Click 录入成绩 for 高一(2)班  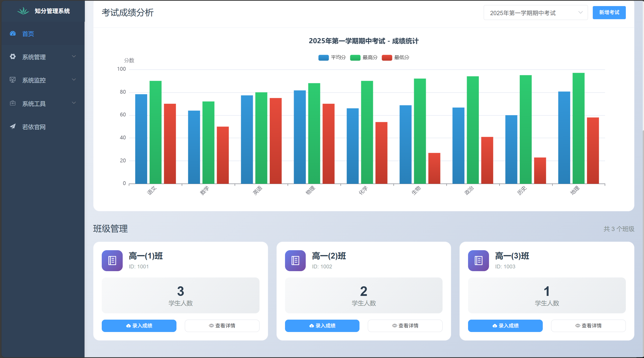(x=322, y=326)
